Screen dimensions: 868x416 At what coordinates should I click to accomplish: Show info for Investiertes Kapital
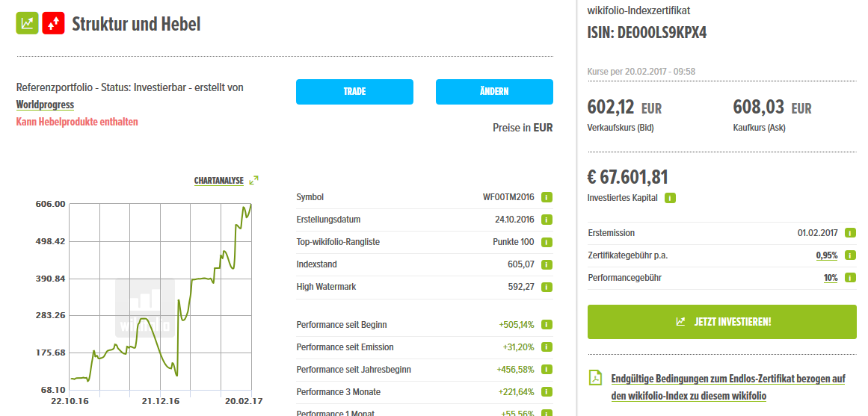(x=670, y=198)
